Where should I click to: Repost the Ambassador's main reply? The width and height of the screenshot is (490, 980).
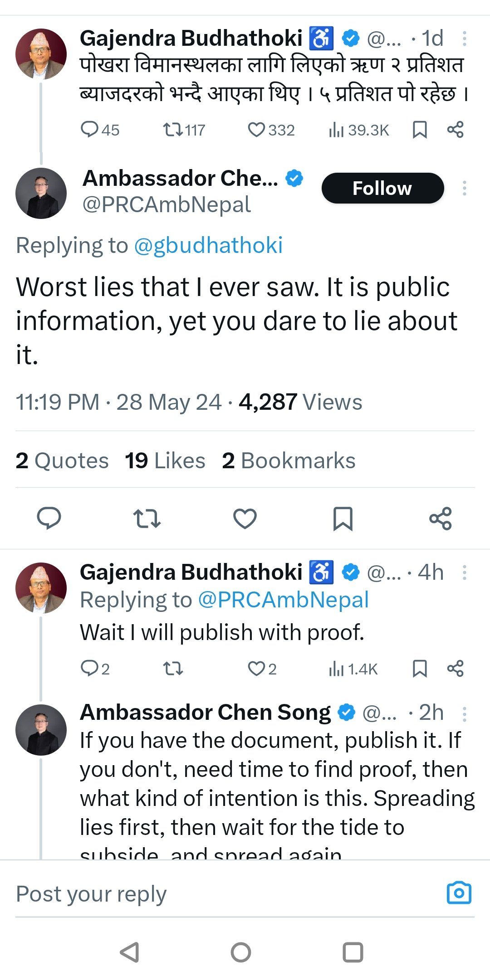click(x=147, y=519)
